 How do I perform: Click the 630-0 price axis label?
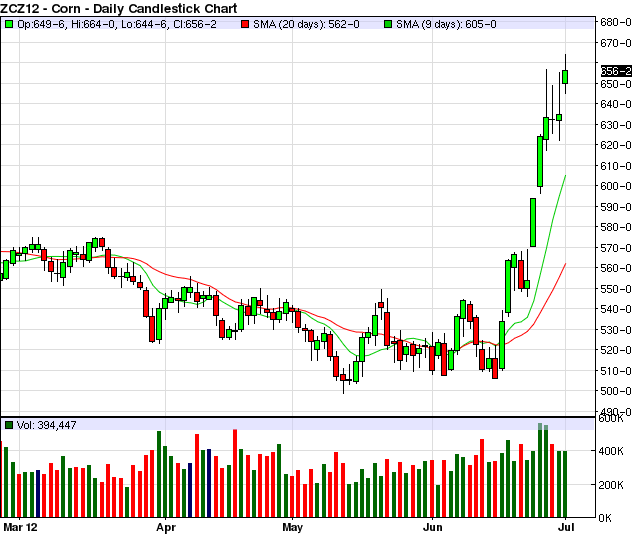click(x=616, y=125)
